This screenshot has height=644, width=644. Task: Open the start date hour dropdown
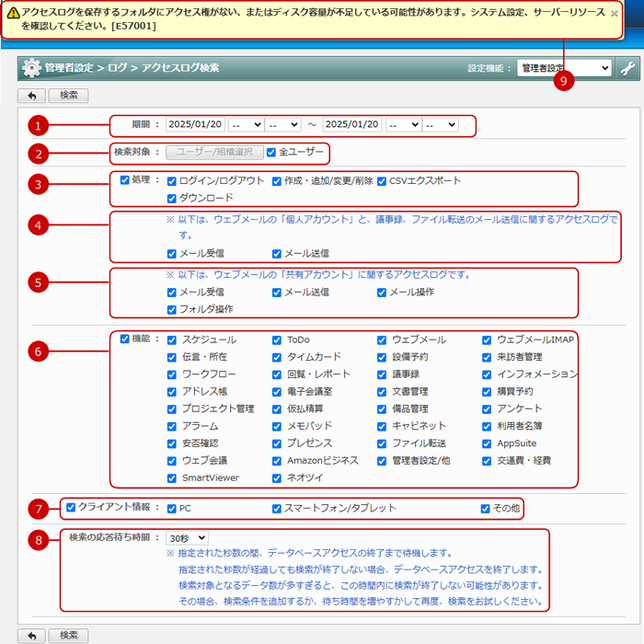pos(246,124)
